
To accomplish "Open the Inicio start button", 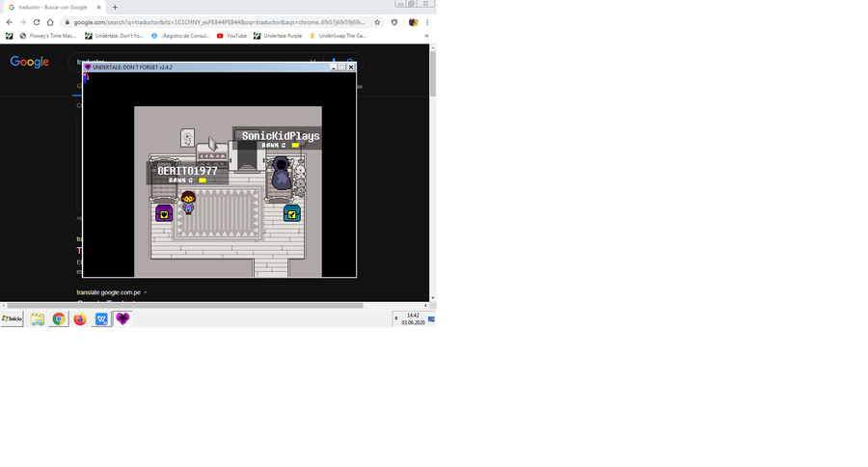I will [12, 319].
